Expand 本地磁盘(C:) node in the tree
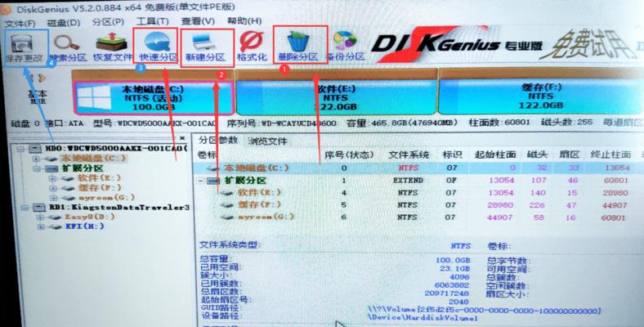This screenshot has width=644, height=327. (x=36, y=159)
